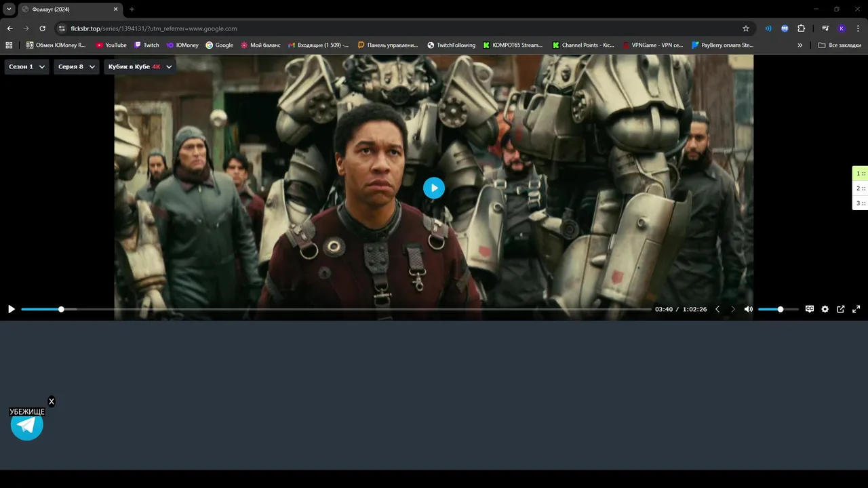Open the Telegram channel round icon
The height and width of the screenshot is (488, 868).
tap(27, 425)
